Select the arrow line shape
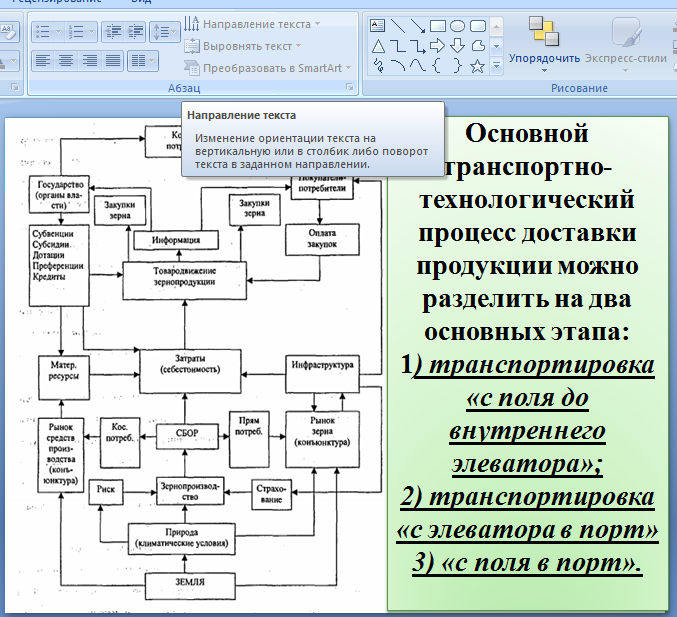 418,26
